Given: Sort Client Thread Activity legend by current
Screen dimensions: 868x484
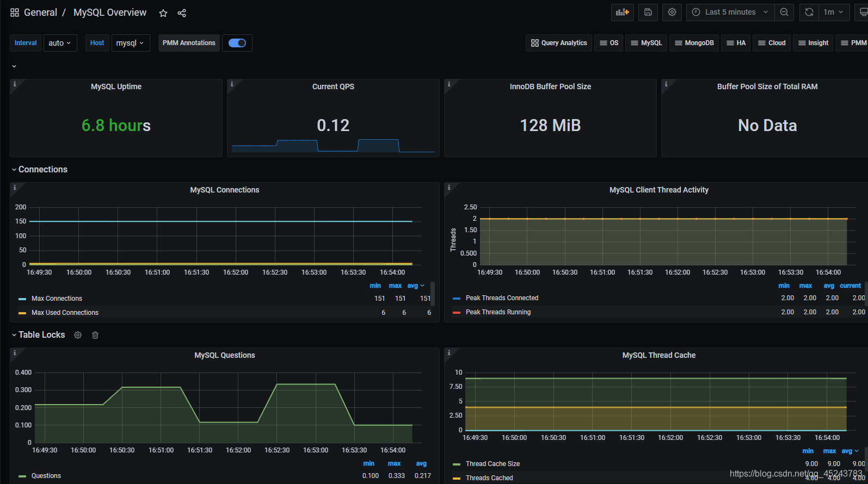Looking at the screenshot, I should pos(850,286).
